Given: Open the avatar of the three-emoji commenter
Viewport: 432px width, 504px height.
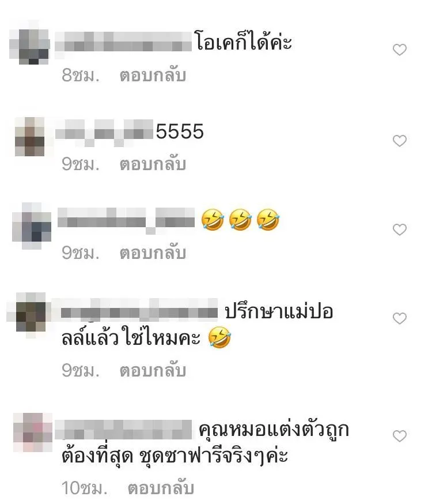Looking at the screenshot, I should (32, 226).
